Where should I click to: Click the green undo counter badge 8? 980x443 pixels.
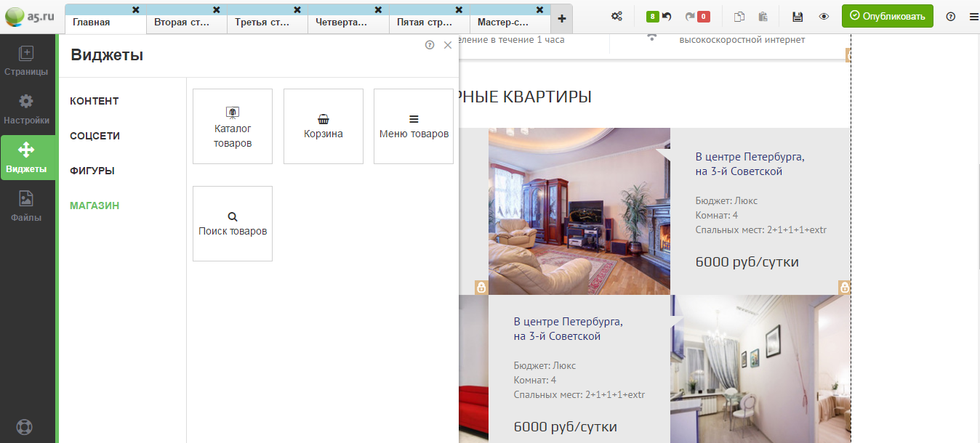pyautogui.click(x=652, y=17)
